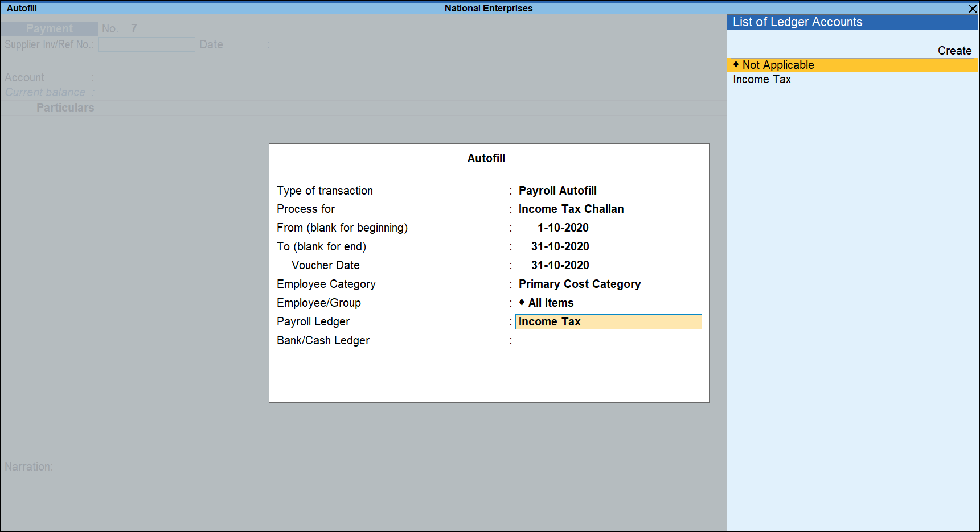Click the Narration label

[28, 467]
